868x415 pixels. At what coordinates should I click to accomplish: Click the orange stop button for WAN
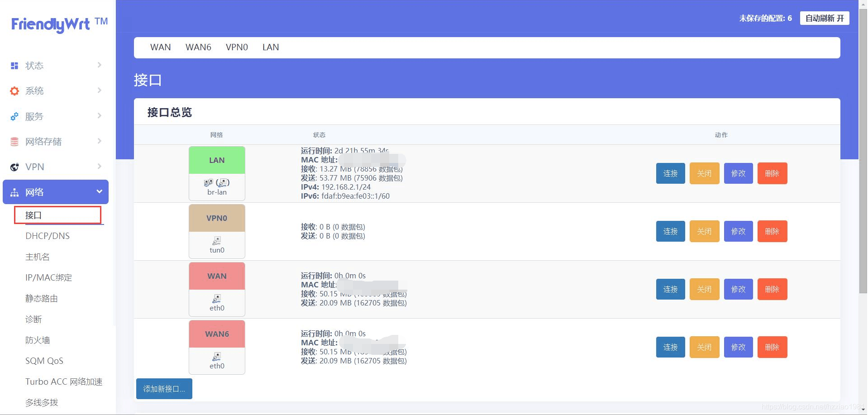click(704, 289)
